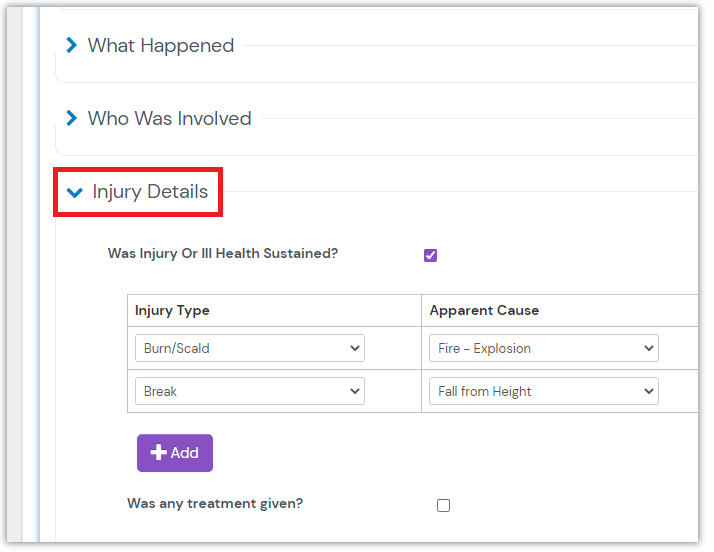This screenshot has width=714, height=552.
Task: Expand the Who Was Involved chevron
Action: click(71, 118)
